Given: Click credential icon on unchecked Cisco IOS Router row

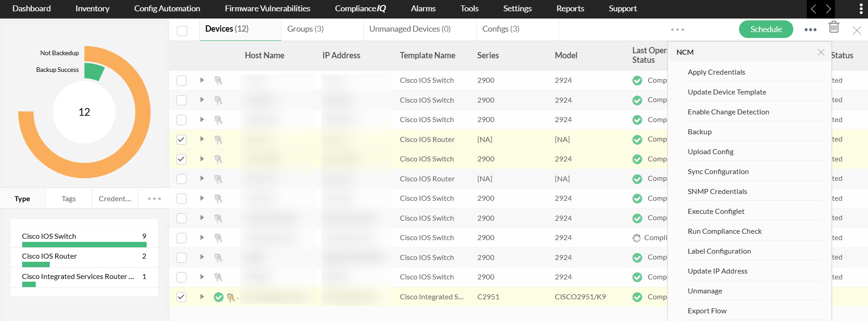Looking at the screenshot, I should pyautogui.click(x=218, y=179).
